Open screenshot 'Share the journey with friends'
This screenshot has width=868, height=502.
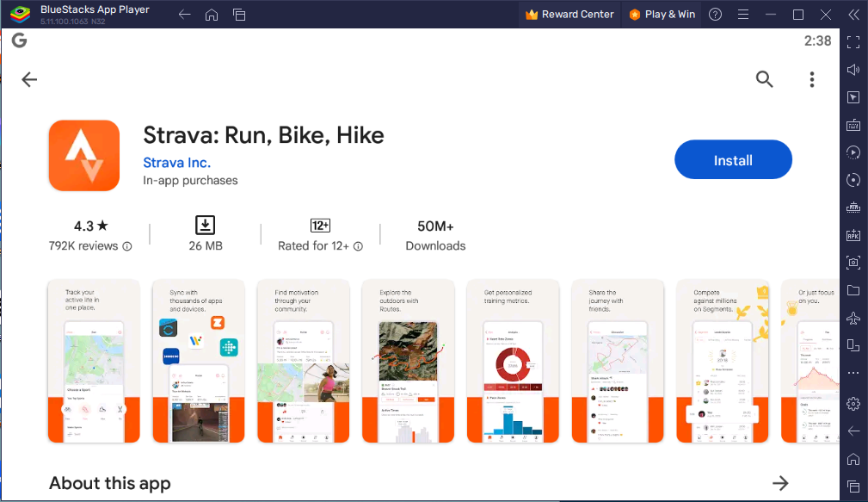(x=618, y=362)
